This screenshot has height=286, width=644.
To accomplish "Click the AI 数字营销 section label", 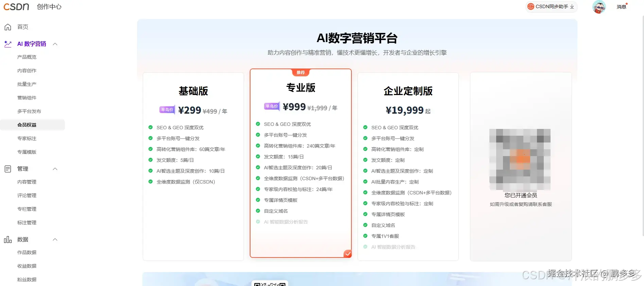I will (x=32, y=44).
